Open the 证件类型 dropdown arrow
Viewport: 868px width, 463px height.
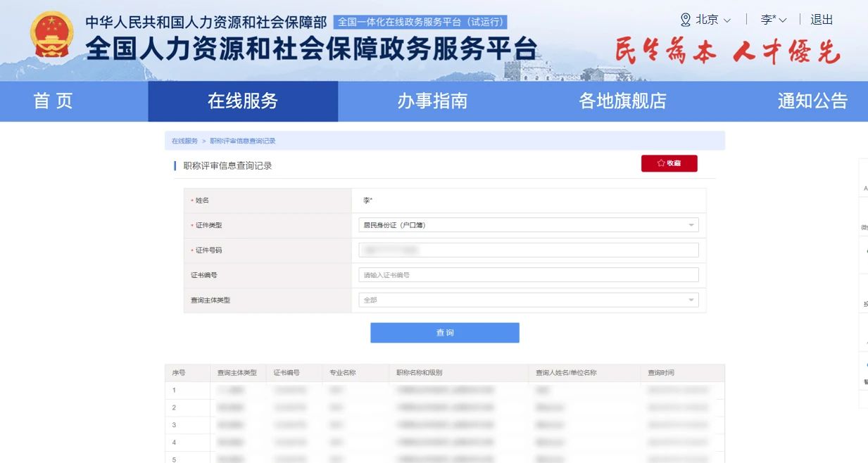point(691,225)
